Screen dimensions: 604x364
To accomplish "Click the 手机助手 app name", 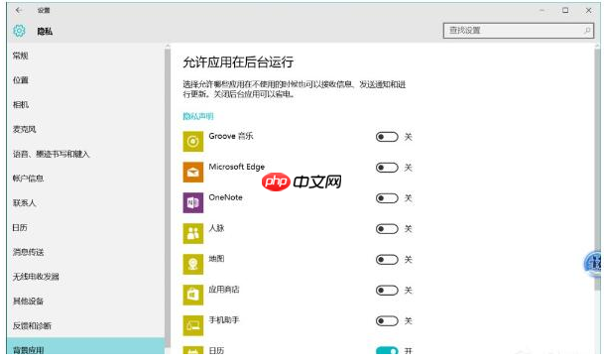I will click(224, 320).
